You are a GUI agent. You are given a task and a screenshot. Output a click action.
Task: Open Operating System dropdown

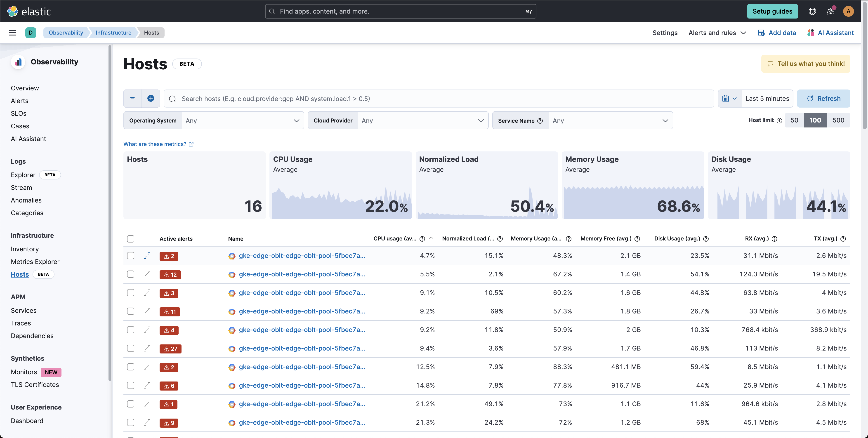(x=243, y=121)
